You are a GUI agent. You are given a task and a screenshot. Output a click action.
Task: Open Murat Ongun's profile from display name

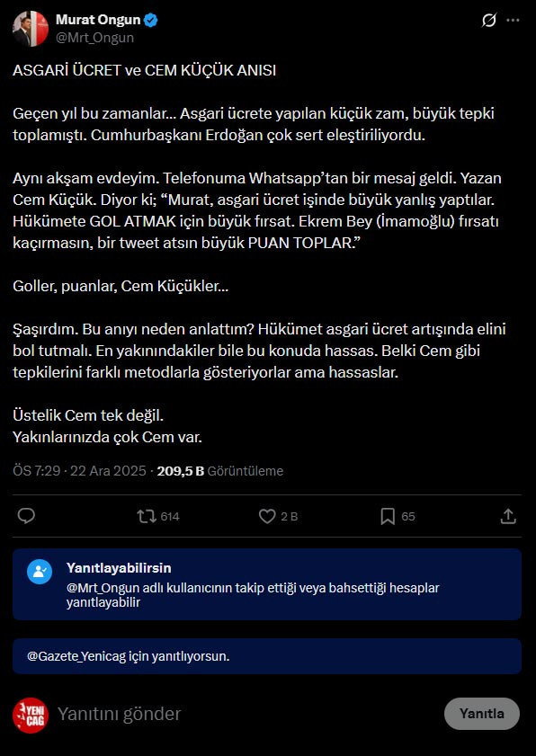[99, 19]
